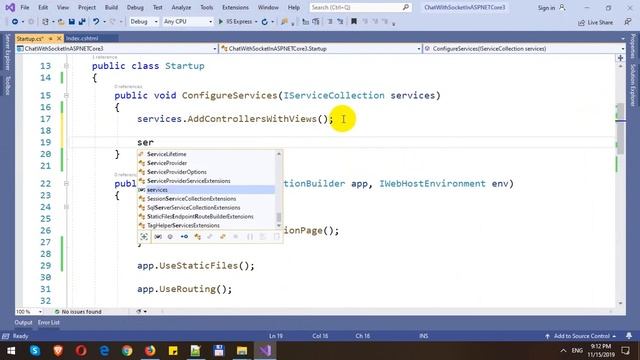This screenshot has width=640, height=360.
Task: Open the ConfigureServices member dropdown
Action: click(524, 49)
